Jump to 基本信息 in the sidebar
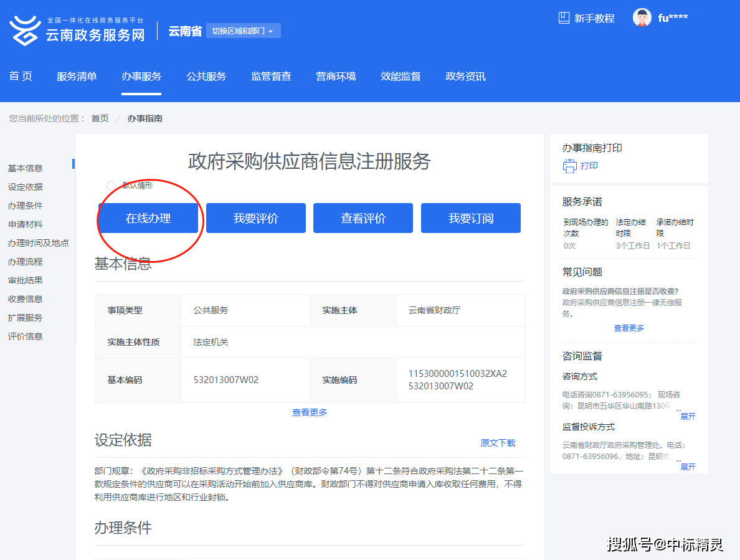The height and width of the screenshot is (560, 740). 25,168
